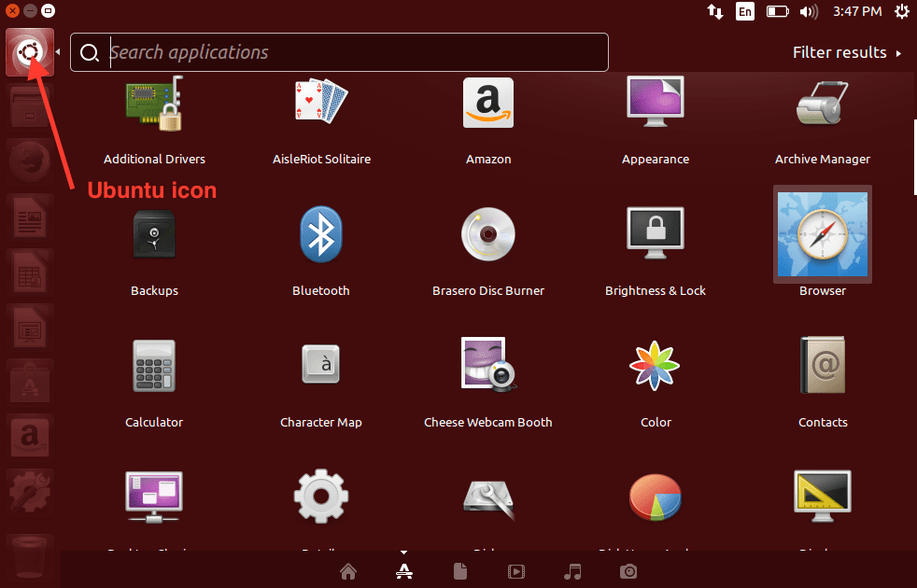
Task: Open the white gear Details icon
Action: pos(321,496)
